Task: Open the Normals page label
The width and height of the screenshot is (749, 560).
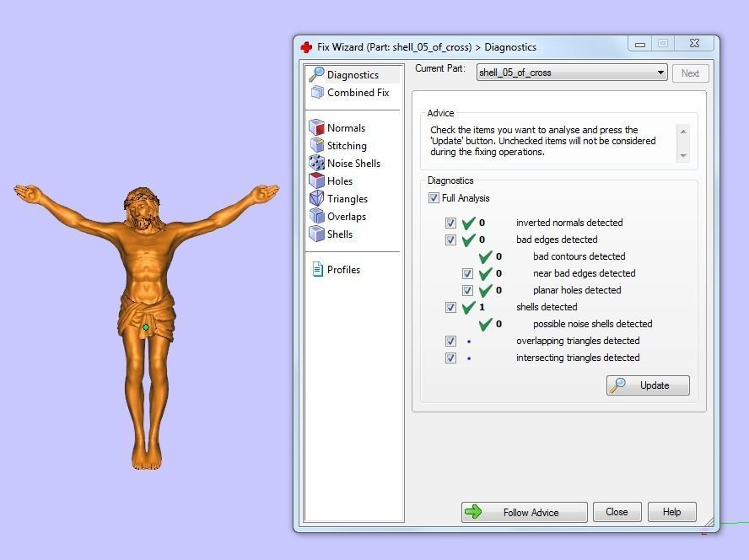Action: click(347, 128)
